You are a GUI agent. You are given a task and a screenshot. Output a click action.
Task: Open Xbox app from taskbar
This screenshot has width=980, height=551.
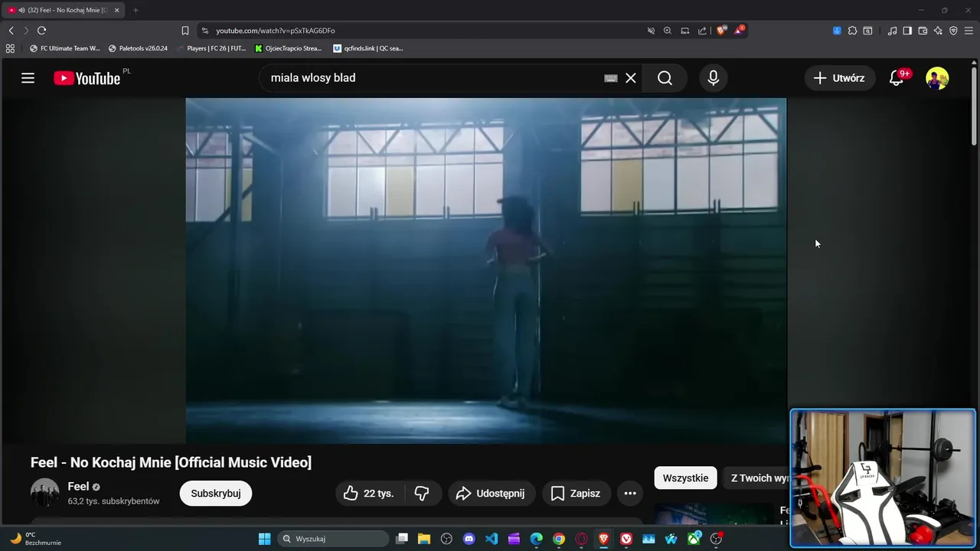click(x=694, y=539)
